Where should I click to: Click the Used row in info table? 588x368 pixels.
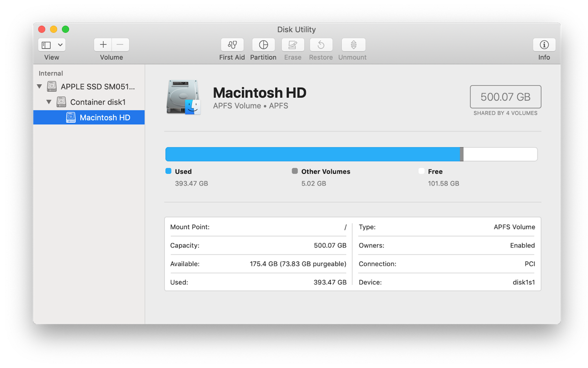[258, 282]
